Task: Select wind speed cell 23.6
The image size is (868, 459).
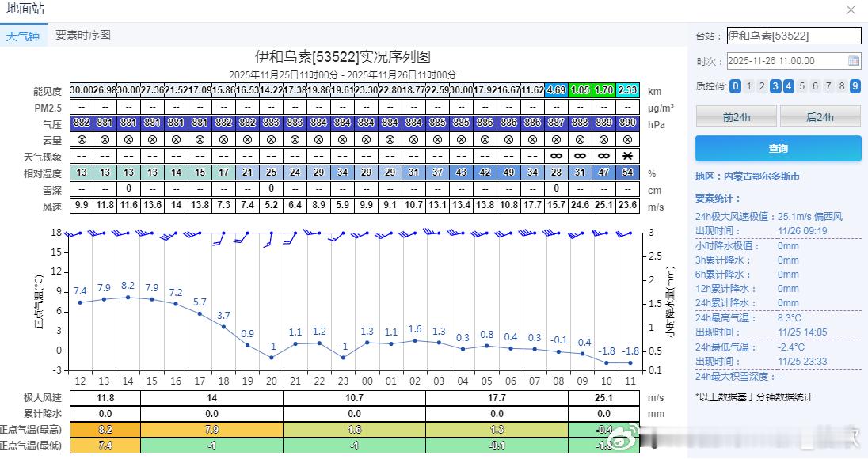Action: click(x=628, y=205)
